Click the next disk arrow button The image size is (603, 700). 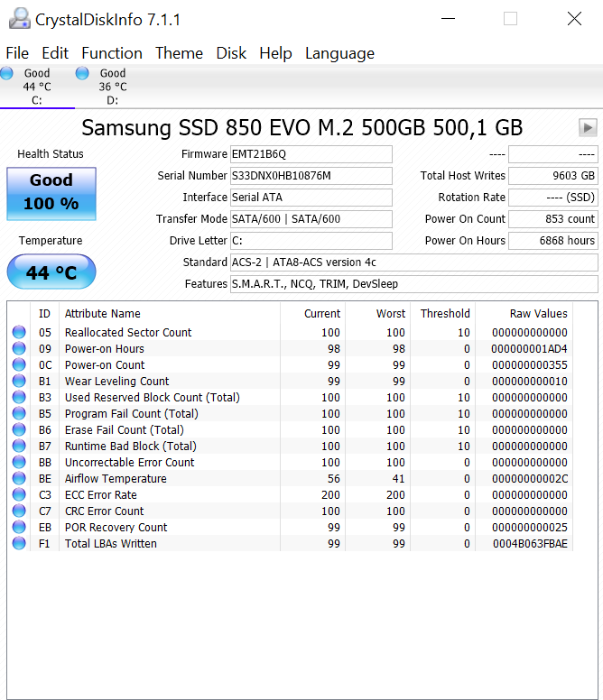pyautogui.click(x=588, y=128)
